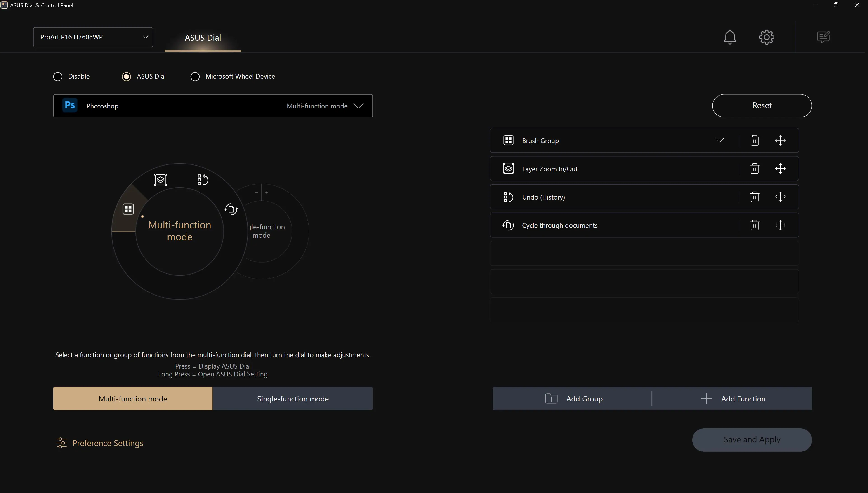The image size is (868, 493).
Task: Choose the Microsoft Wheel Device radio option
Action: pyautogui.click(x=195, y=77)
